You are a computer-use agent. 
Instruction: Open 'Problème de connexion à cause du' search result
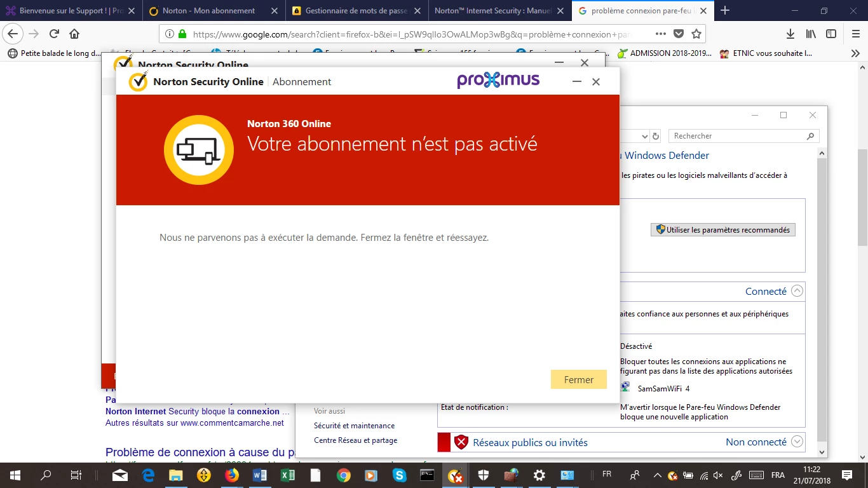pos(201,452)
